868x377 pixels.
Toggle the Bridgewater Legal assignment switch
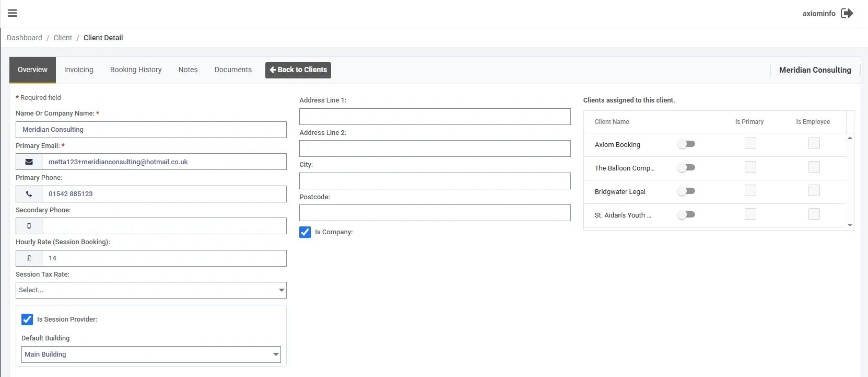(686, 191)
